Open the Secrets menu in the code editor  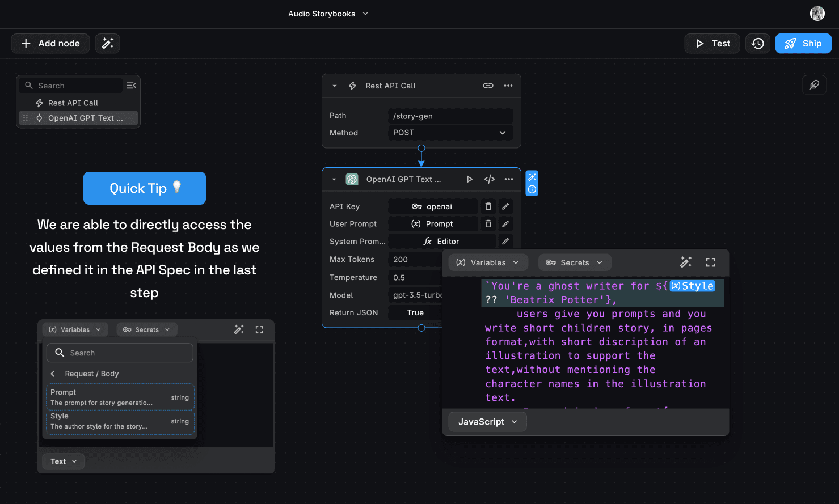coord(574,262)
